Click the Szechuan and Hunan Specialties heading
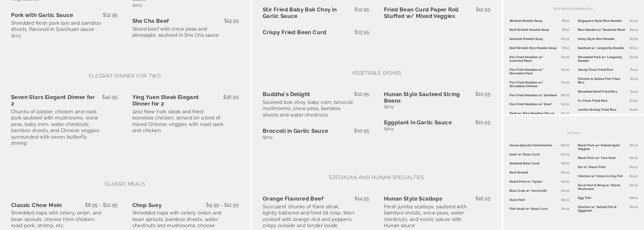This screenshot has width=644, height=230. point(376,178)
